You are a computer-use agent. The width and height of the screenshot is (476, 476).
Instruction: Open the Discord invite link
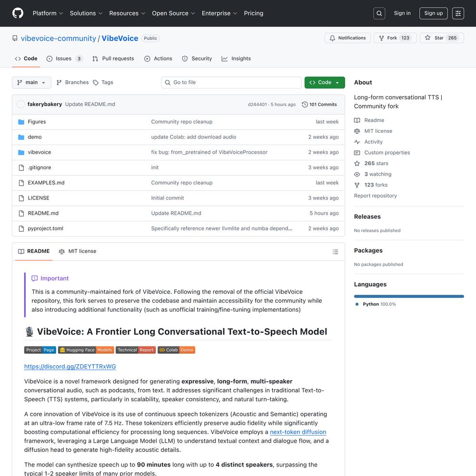click(x=70, y=367)
